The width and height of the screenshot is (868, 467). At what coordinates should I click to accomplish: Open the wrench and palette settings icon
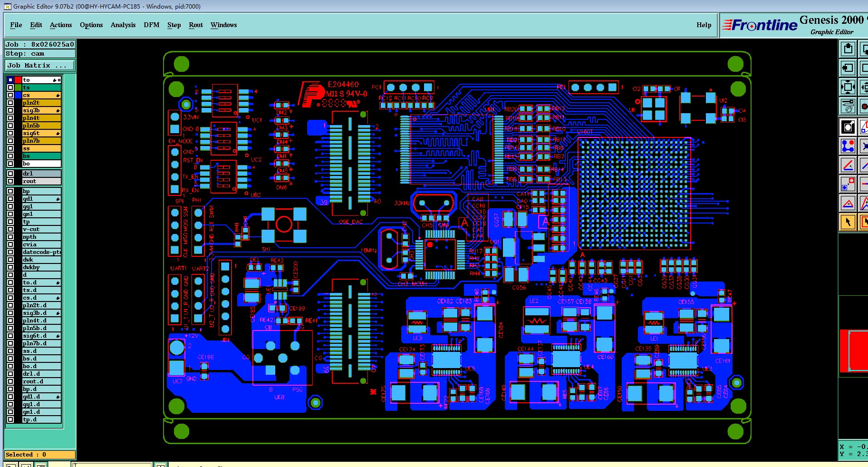tap(848, 106)
